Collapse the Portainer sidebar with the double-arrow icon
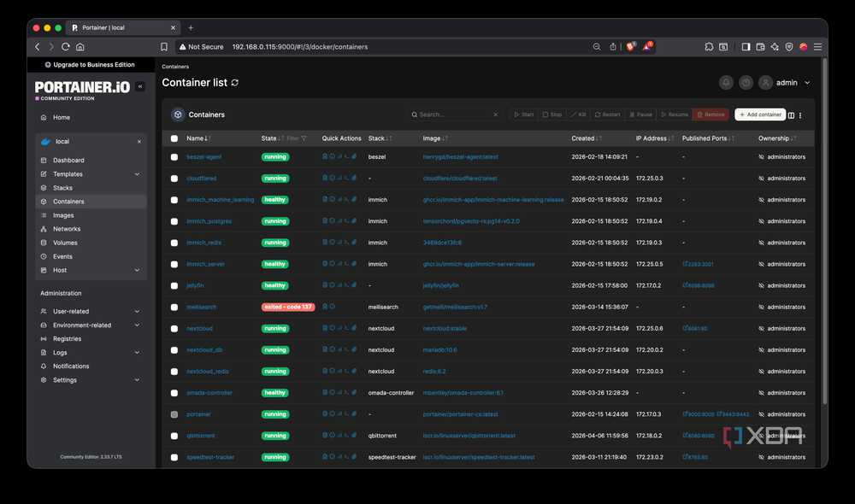Image resolution: width=855 pixels, height=504 pixels. click(x=140, y=86)
